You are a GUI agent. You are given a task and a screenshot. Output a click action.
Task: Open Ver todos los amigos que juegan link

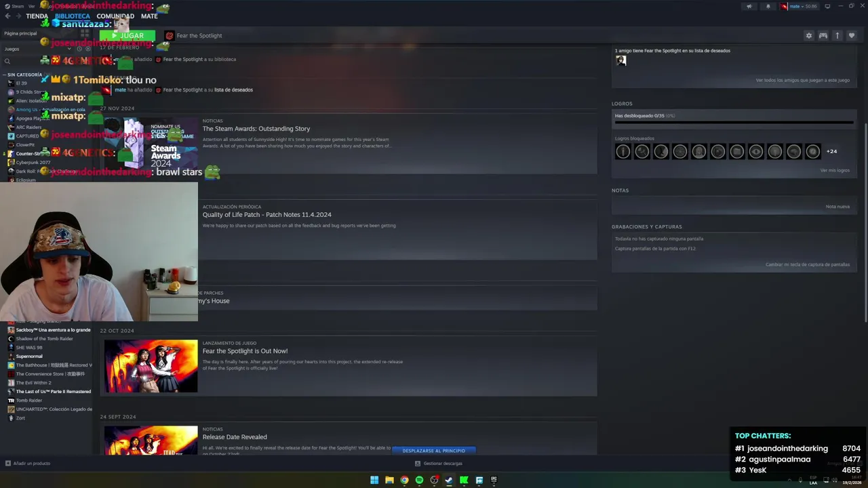click(x=803, y=80)
